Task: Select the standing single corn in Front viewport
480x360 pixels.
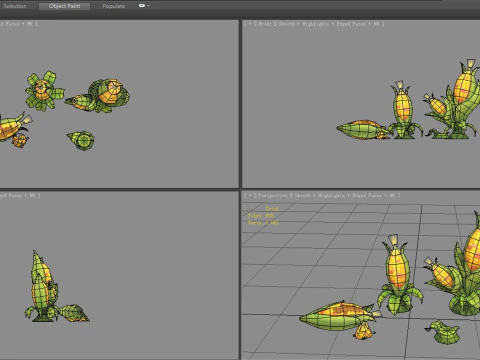Action: tap(403, 110)
